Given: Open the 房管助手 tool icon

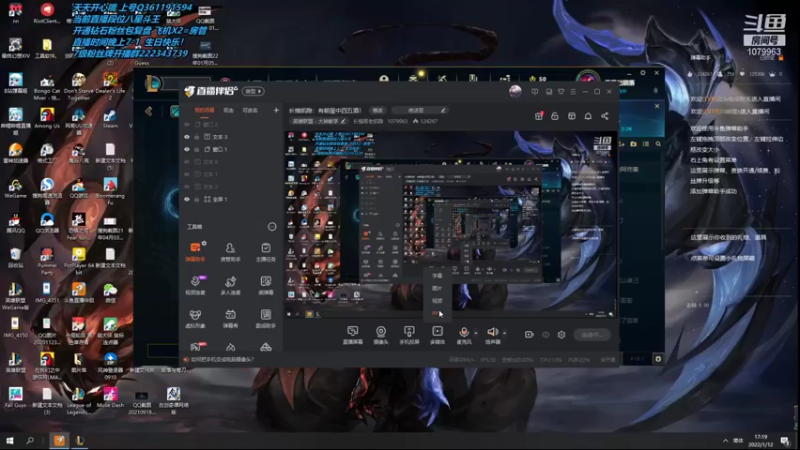Looking at the screenshot, I should coord(230,252).
